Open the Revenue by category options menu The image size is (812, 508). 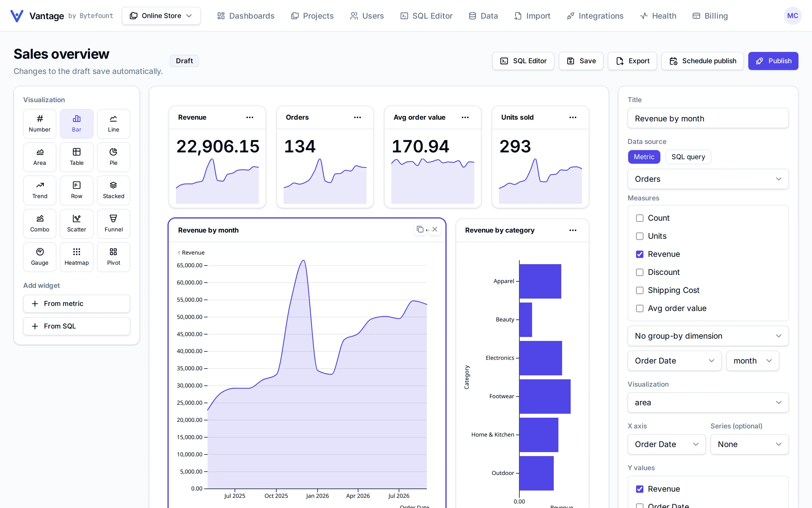pos(573,230)
